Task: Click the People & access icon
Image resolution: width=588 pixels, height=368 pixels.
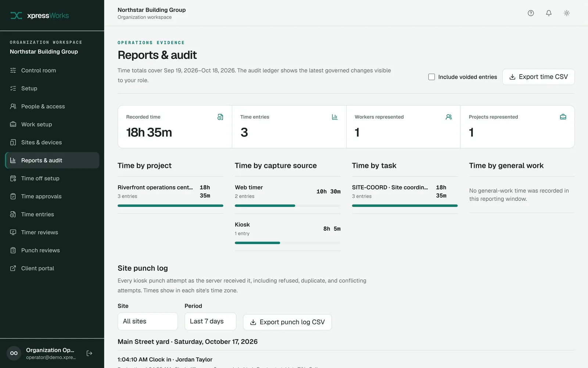Action: click(x=13, y=106)
